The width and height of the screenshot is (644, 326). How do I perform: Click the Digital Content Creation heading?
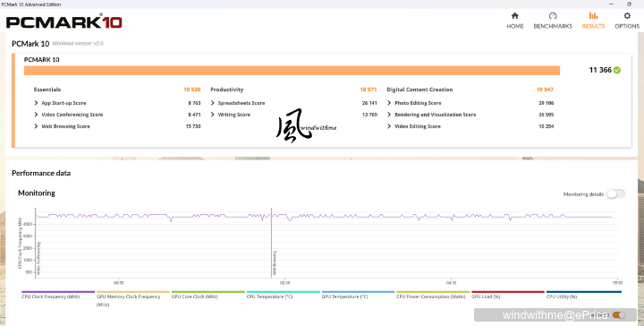click(419, 90)
